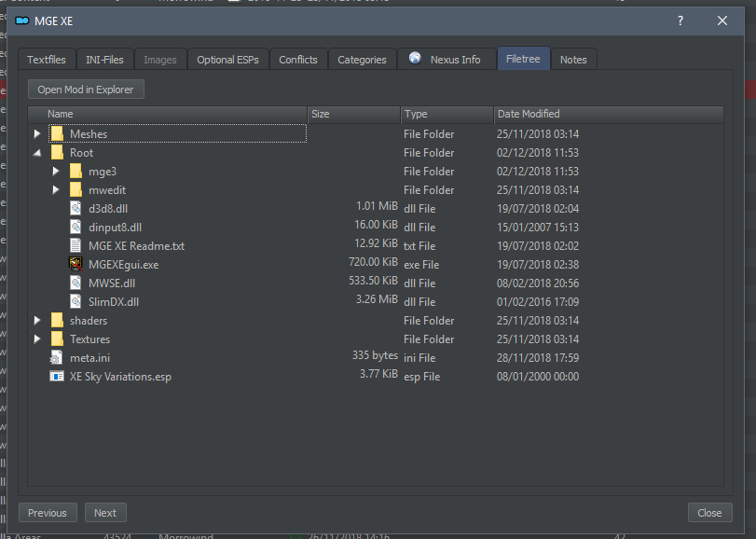Select the XE Sky Variations.esp file name
Screen dimensions: 756x539
(x=120, y=377)
